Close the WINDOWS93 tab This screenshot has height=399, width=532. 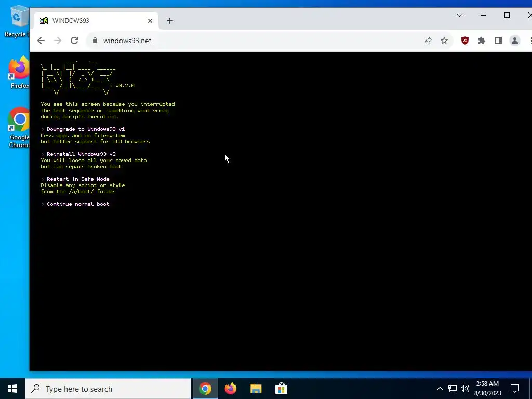click(x=150, y=21)
